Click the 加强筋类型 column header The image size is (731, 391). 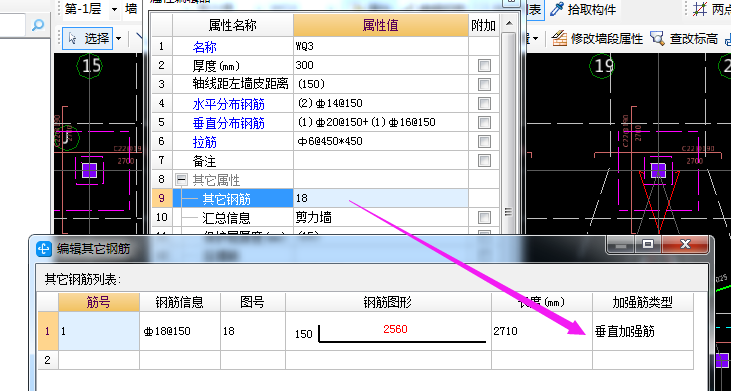pyautogui.click(x=642, y=302)
